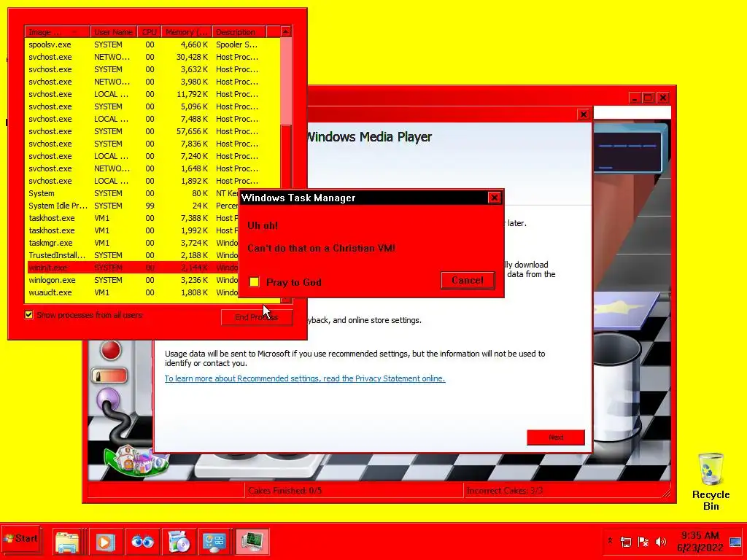Viewport: 747px width, 560px height.
Task: Select taskhost.exe using 1,992 K
Action: pyautogui.click(x=133, y=230)
